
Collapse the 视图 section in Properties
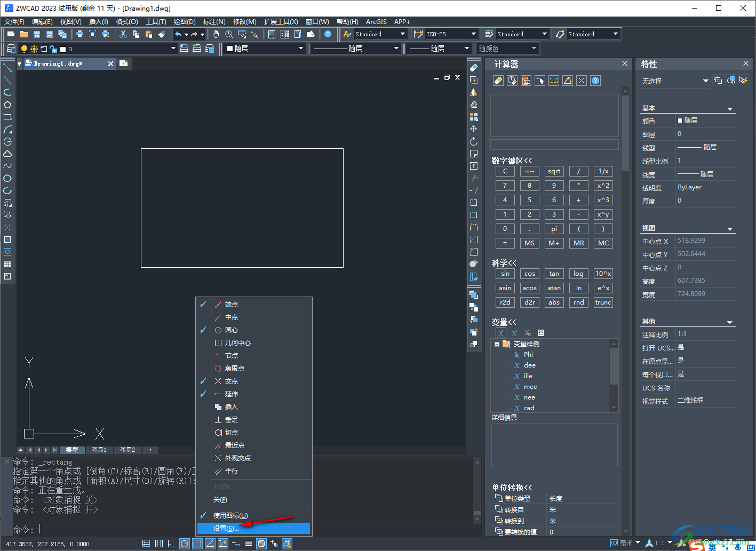(x=730, y=229)
